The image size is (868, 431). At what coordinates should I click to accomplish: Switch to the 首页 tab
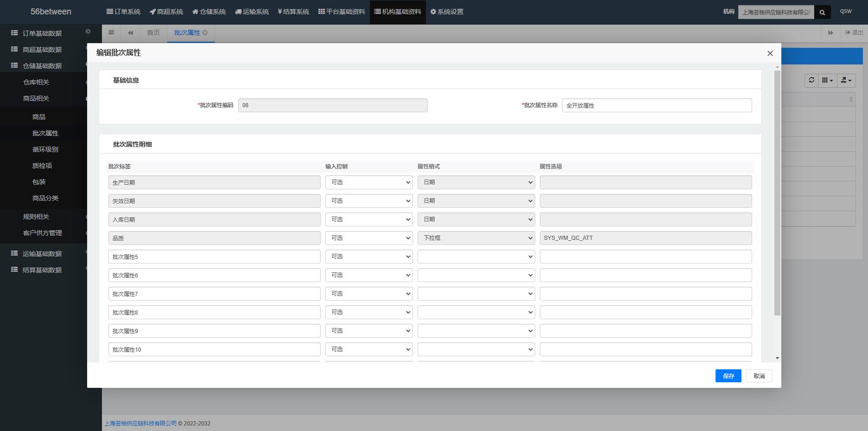153,32
